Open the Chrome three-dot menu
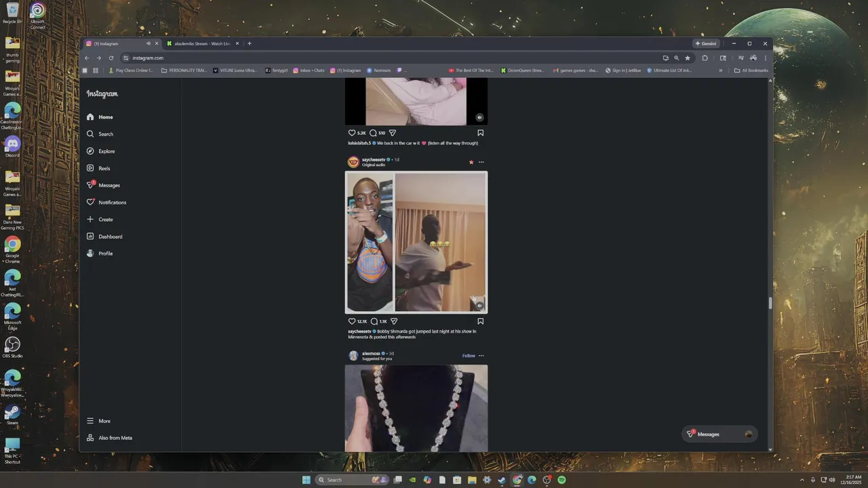 766,58
